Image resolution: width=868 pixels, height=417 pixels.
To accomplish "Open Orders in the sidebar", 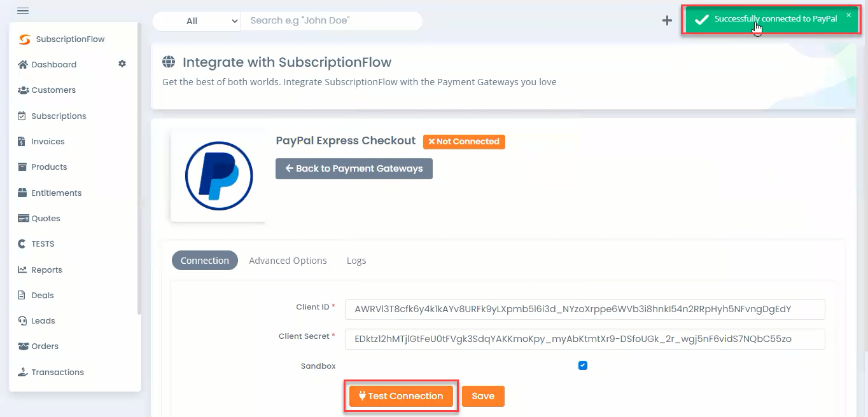I will click(45, 346).
